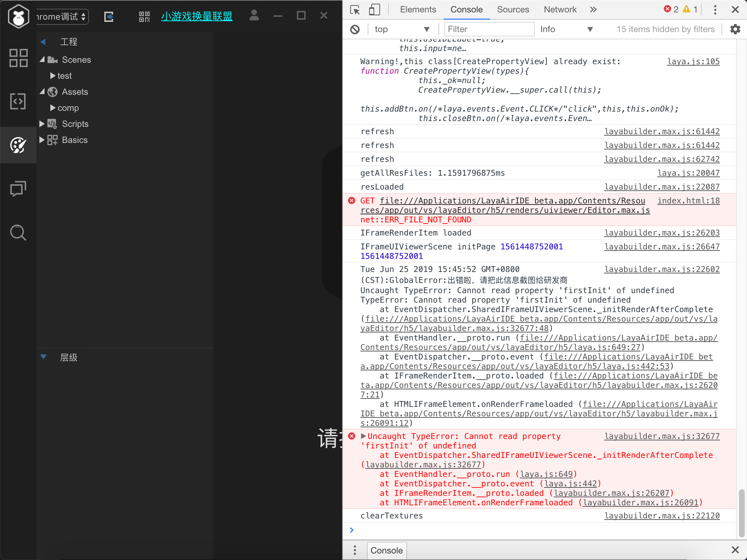Click the design palette sidebar icon

click(18, 145)
